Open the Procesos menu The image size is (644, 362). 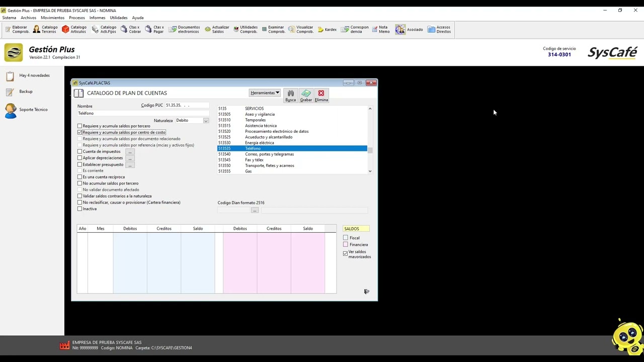77,18
